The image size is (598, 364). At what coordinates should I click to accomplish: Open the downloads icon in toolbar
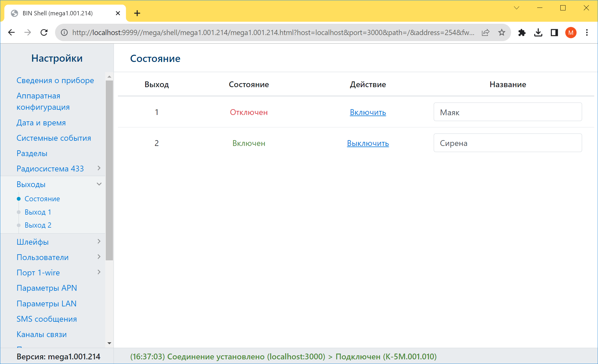tap(538, 32)
